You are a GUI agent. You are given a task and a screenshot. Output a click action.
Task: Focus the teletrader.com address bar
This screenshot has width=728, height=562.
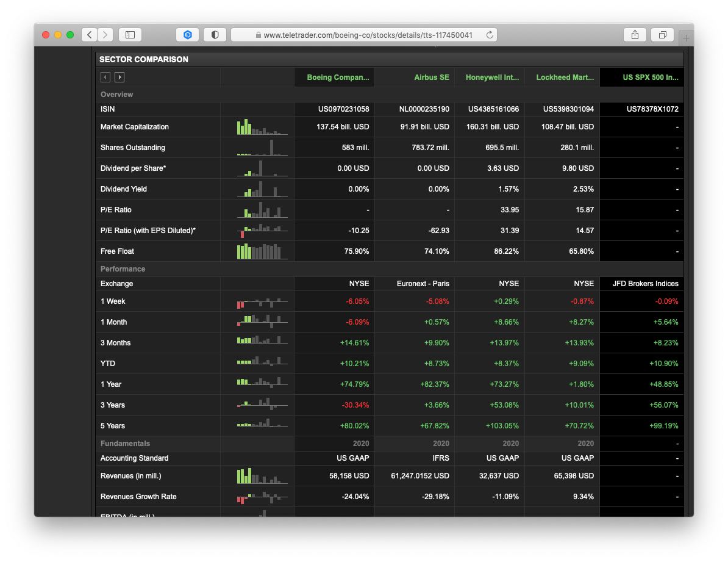[x=364, y=35]
